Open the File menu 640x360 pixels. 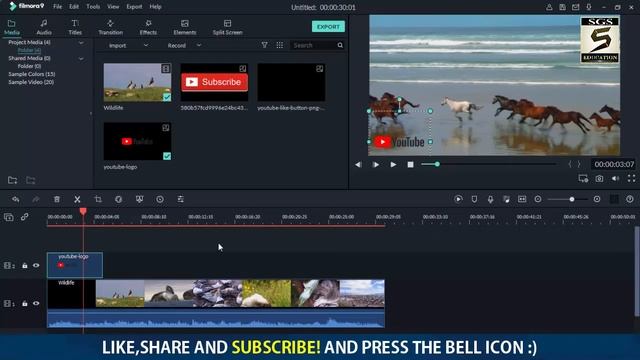click(x=58, y=7)
